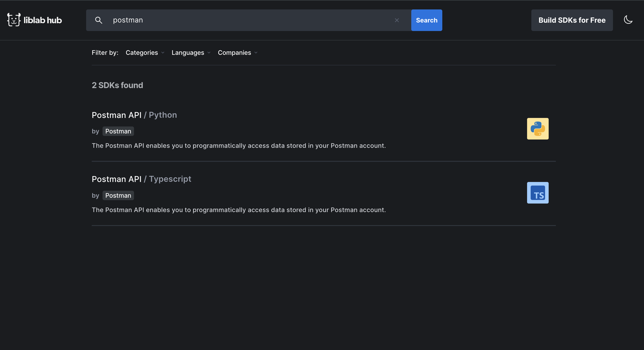The width and height of the screenshot is (644, 350).
Task: Open the Companies filter dropdown
Action: click(237, 53)
